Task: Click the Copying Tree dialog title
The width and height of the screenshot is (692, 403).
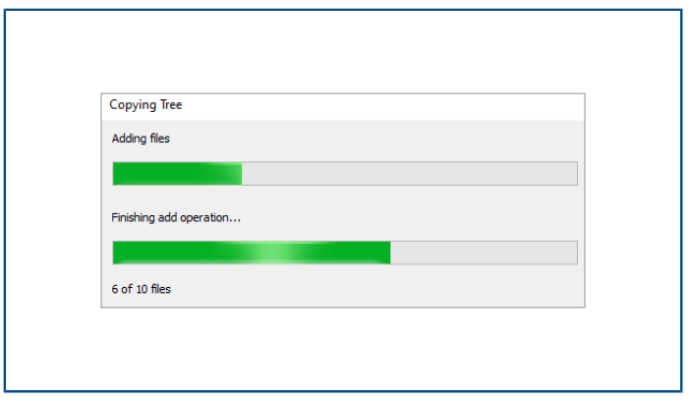Action: click(x=146, y=105)
